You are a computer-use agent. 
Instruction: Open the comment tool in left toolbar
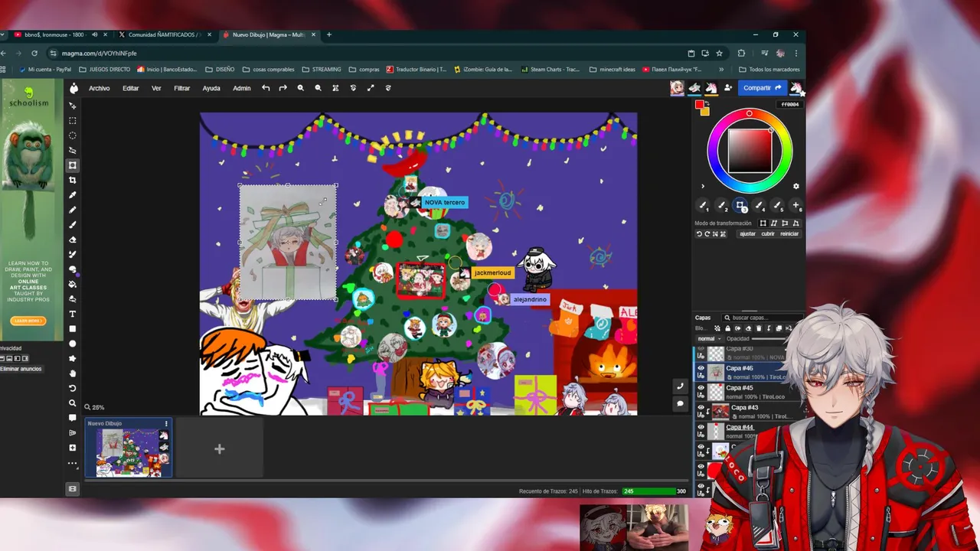[x=73, y=418]
